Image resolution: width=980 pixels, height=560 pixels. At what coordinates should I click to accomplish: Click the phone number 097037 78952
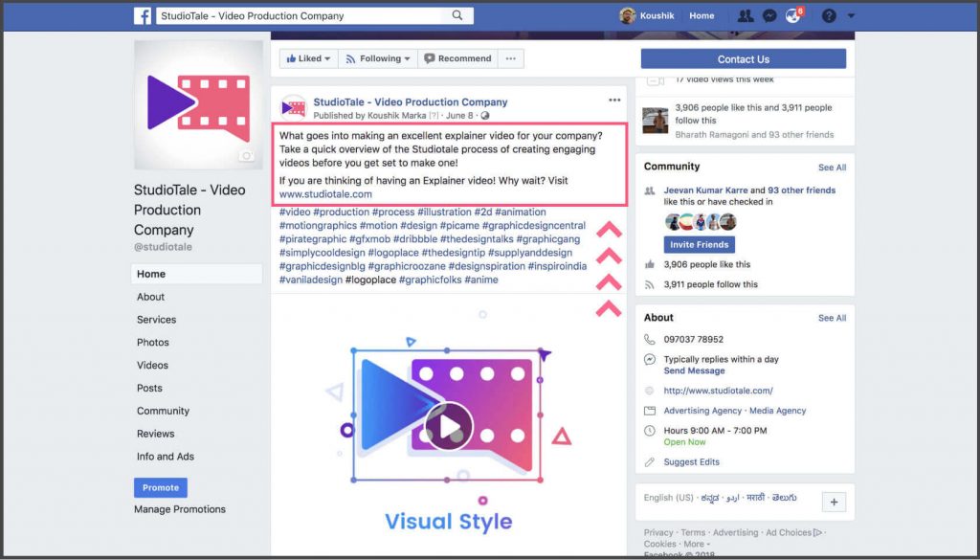694,340
